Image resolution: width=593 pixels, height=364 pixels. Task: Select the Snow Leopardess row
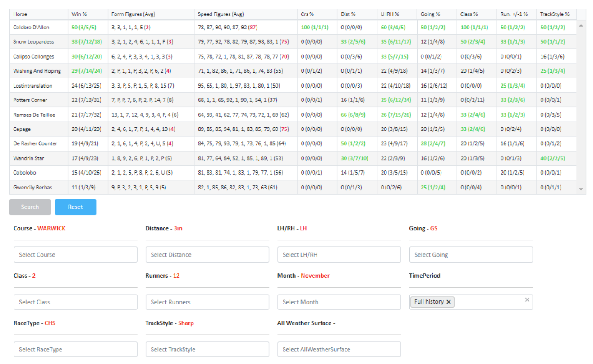293,42
